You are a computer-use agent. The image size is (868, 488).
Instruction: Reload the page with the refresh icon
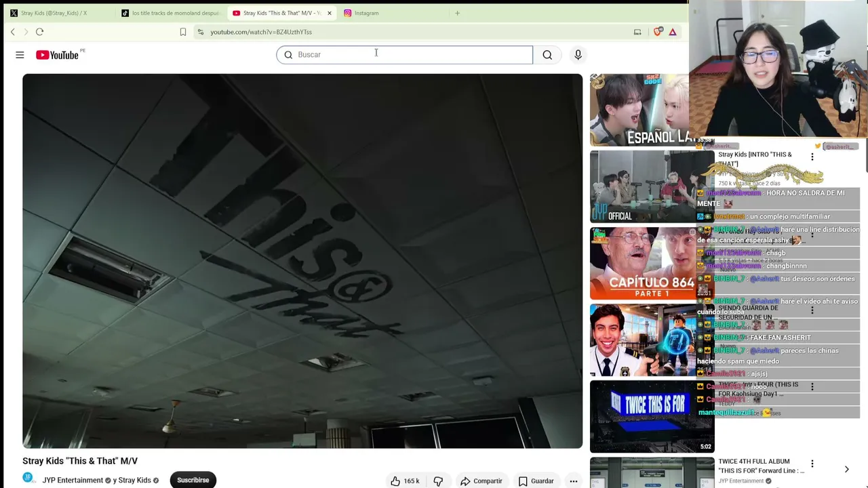[x=40, y=32]
